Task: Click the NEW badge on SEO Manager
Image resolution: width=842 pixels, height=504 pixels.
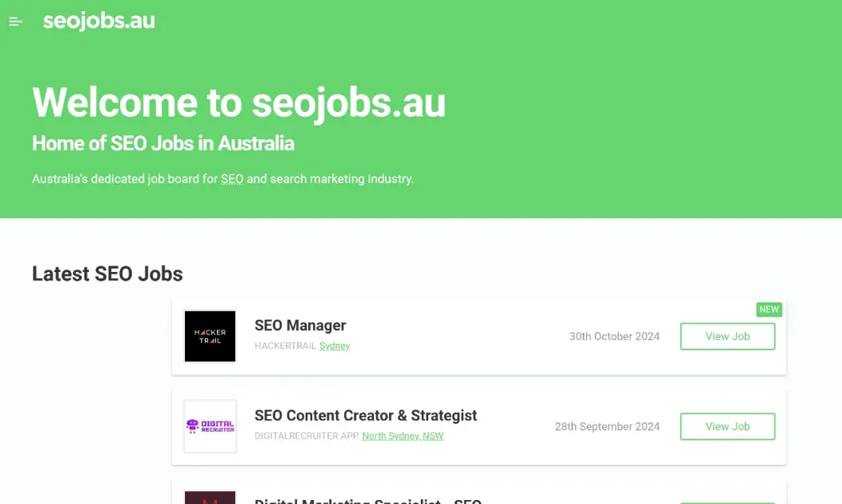Action: click(768, 309)
